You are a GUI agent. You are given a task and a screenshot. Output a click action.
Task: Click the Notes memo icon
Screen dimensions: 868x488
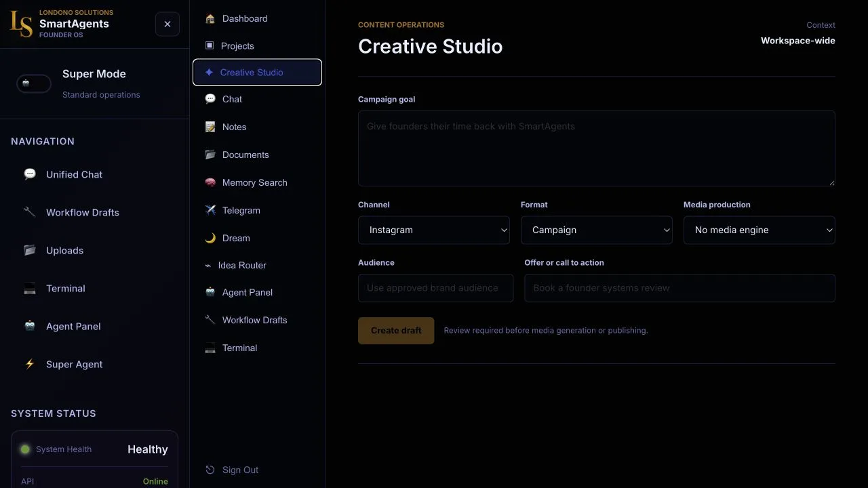coord(210,127)
